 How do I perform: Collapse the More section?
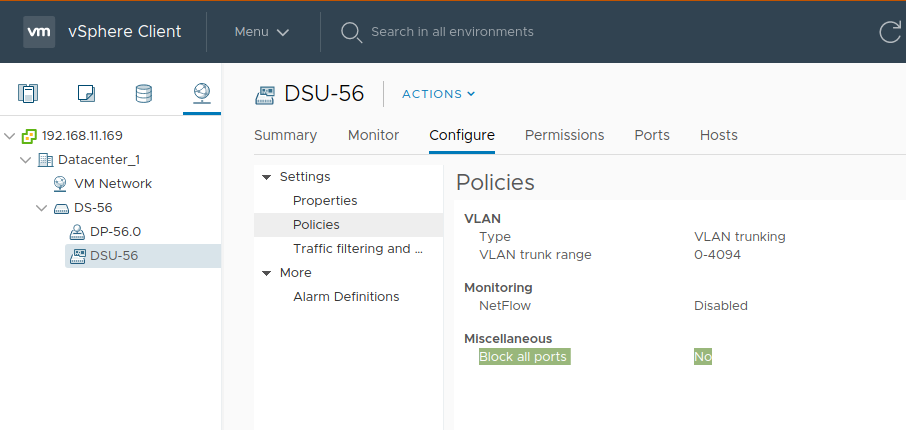pyautogui.click(x=266, y=273)
